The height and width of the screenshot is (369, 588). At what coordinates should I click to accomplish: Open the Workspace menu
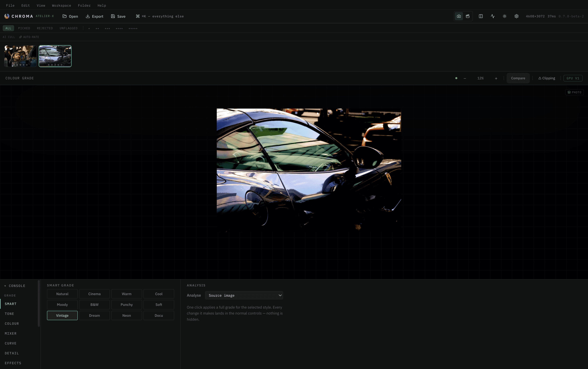pos(61,5)
